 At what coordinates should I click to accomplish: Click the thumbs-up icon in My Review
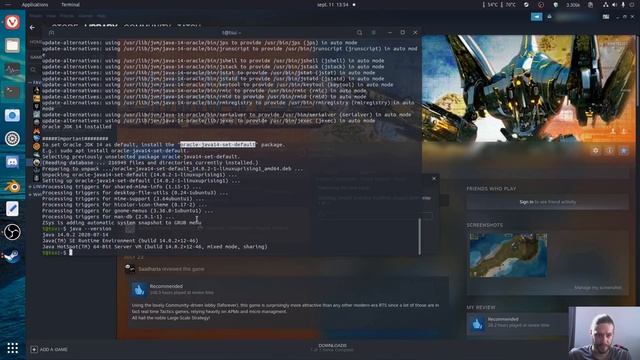(x=477, y=324)
